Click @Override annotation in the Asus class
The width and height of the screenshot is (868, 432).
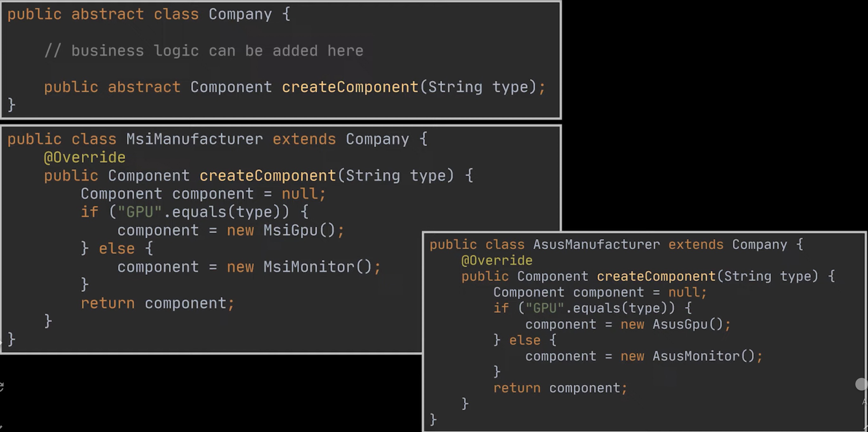pos(497,260)
